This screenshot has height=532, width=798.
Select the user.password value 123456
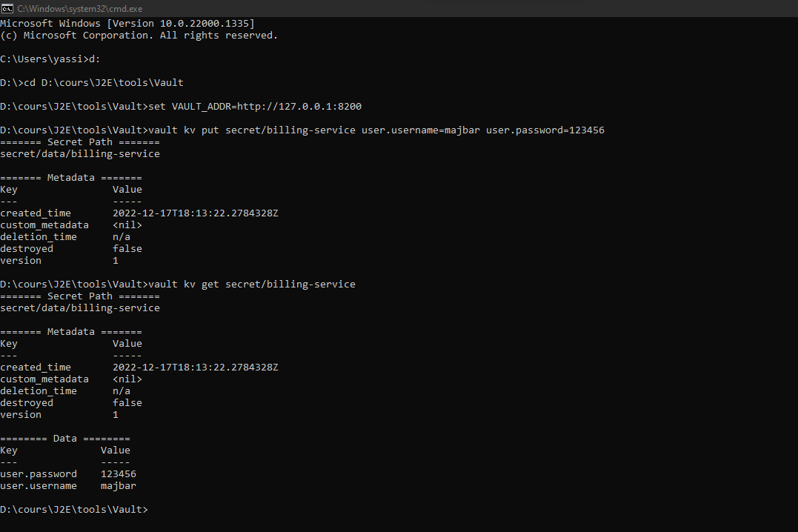click(x=118, y=473)
